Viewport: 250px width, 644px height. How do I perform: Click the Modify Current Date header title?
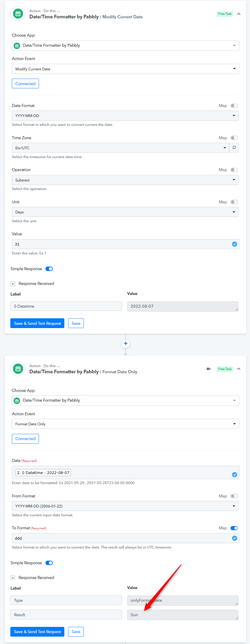(x=86, y=17)
